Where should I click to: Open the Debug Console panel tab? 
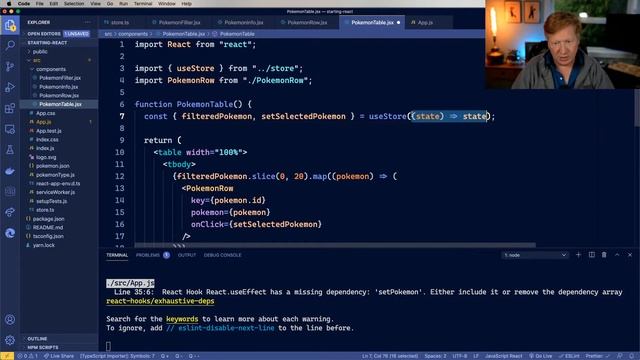pos(222,255)
